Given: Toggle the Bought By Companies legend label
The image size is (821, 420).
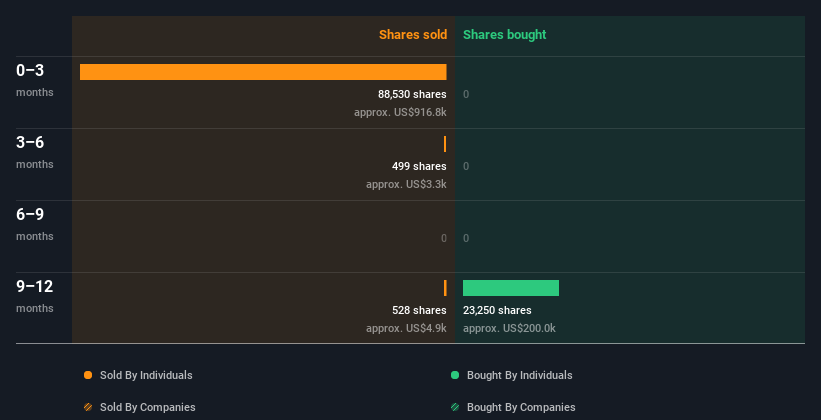Looking at the screenshot, I should (521, 407).
